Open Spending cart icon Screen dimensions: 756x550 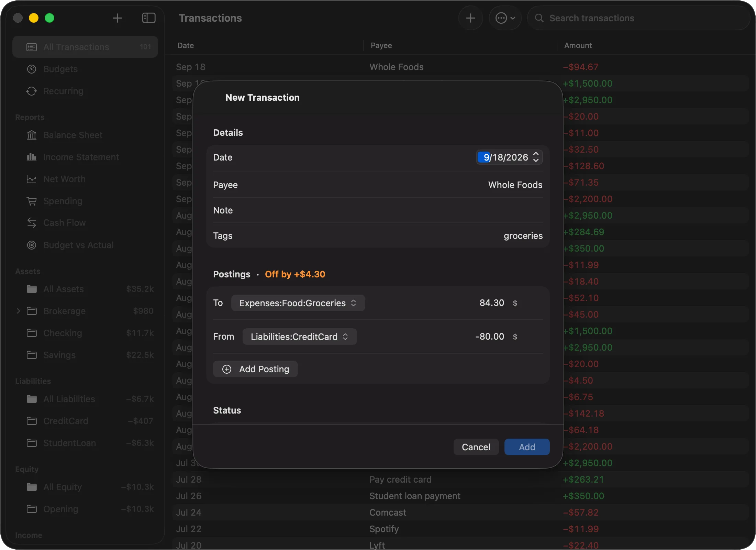(32, 201)
